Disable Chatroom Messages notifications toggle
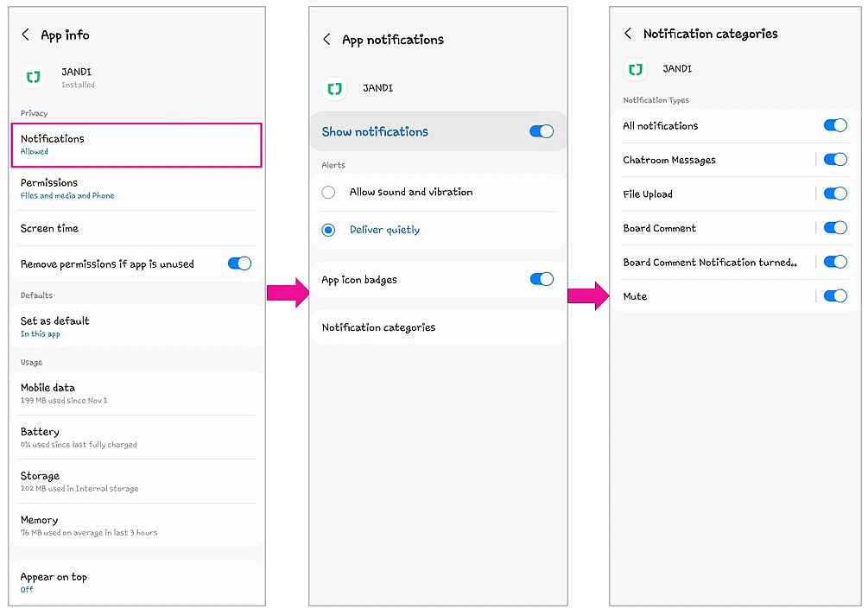 [x=835, y=160]
